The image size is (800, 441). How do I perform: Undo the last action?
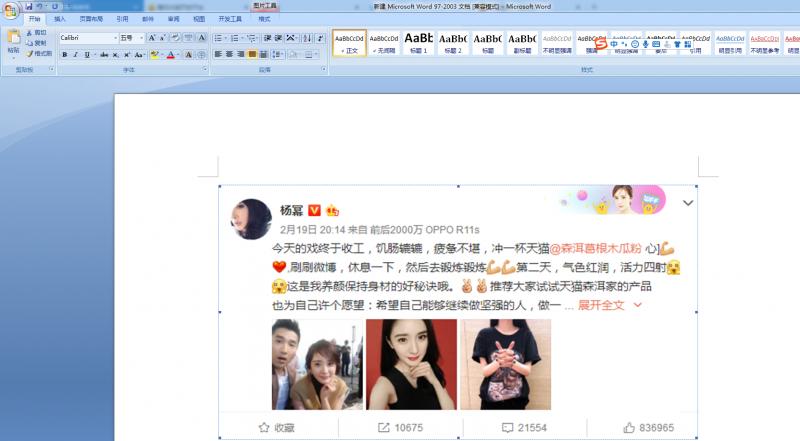click(x=39, y=7)
